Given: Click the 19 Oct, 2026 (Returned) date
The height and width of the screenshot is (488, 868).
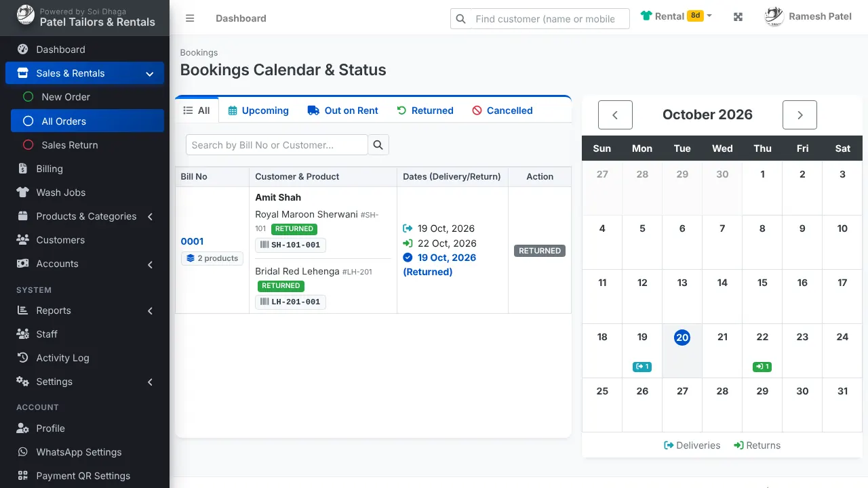Looking at the screenshot, I should point(439,264).
